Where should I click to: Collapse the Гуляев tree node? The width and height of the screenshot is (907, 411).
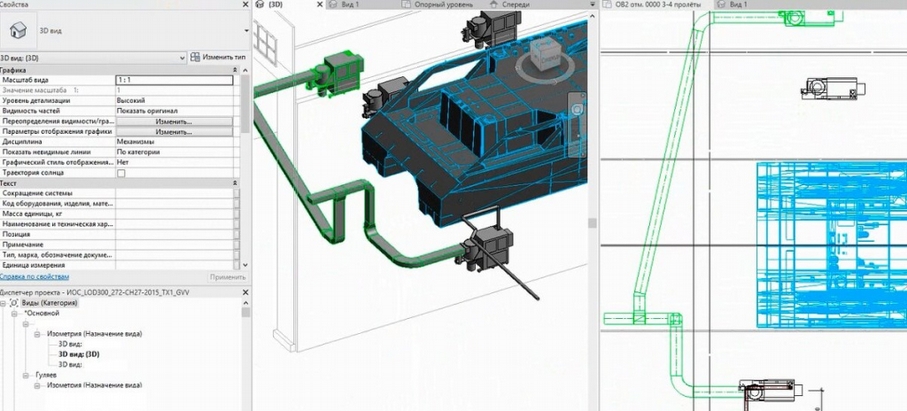point(25,375)
